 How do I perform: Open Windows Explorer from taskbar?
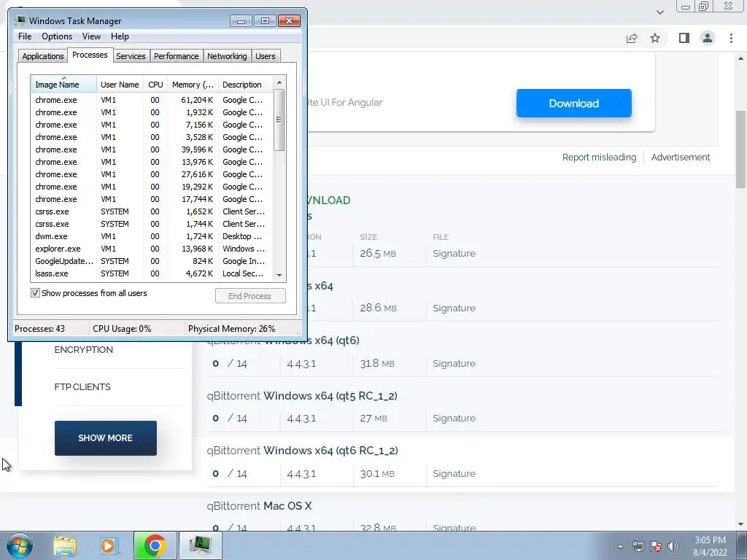[x=65, y=545]
